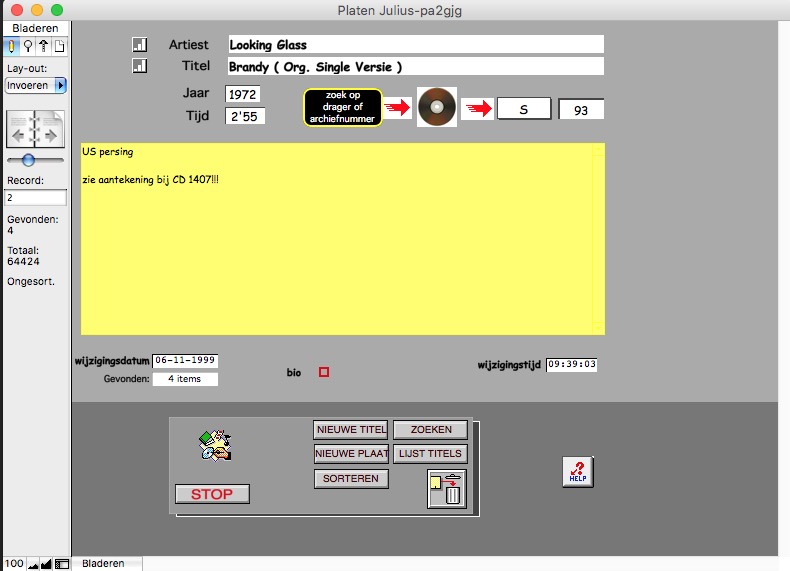Click the vinyl record disc icon
This screenshot has height=571, width=790.
point(437,107)
